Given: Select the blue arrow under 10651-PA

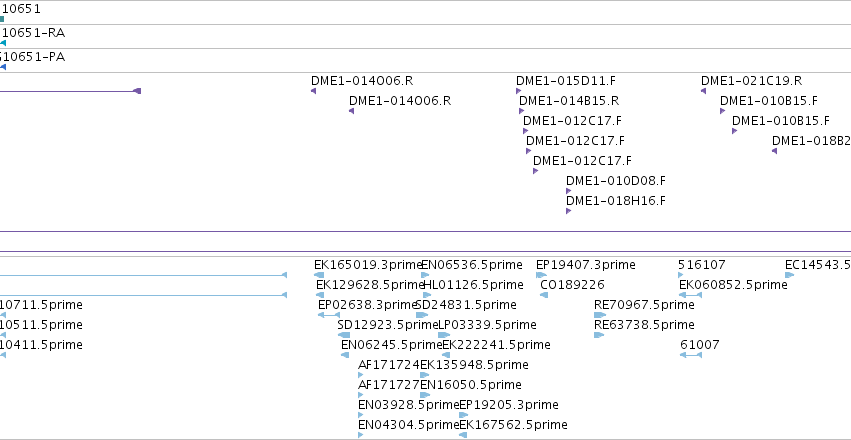Looking at the screenshot, I should point(3,67).
